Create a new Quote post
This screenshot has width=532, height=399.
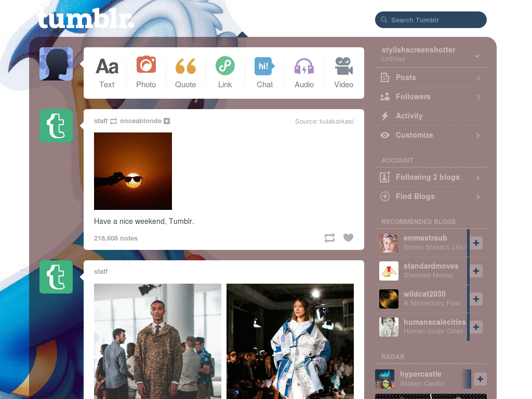[185, 73]
